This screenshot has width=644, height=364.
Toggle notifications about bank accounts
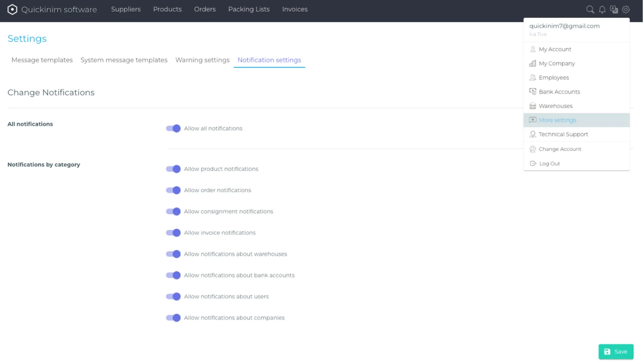tap(173, 275)
